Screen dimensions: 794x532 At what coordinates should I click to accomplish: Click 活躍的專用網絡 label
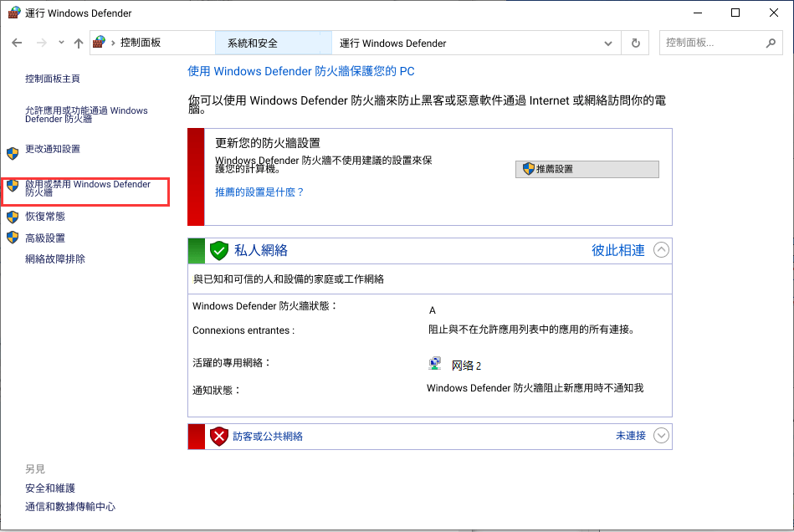pos(232,362)
